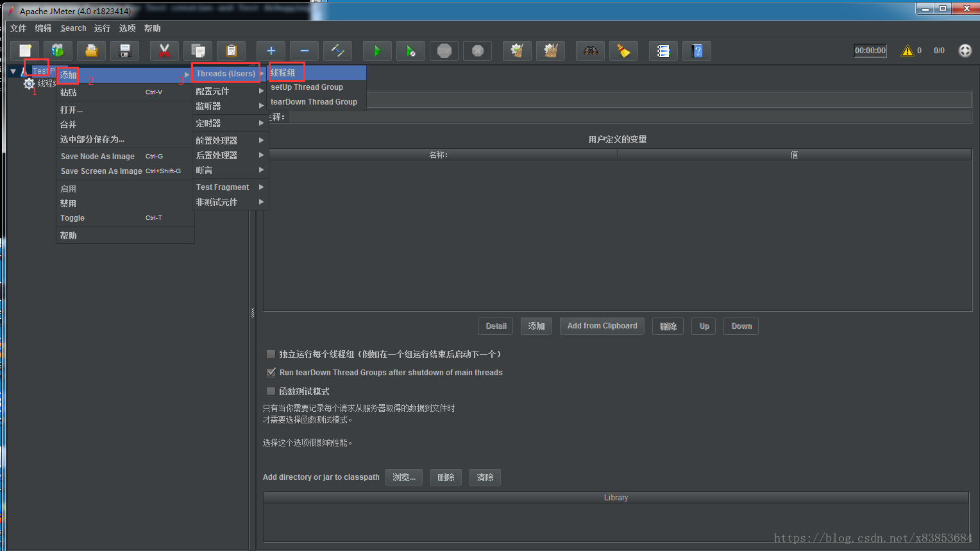
Task: Start the test with green arrow
Action: [378, 51]
